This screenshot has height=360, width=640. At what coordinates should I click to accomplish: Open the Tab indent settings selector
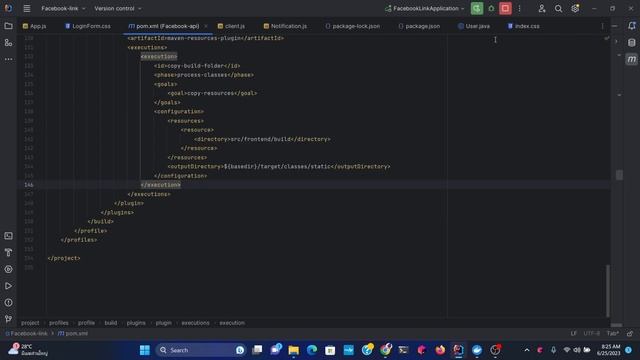click(612, 333)
